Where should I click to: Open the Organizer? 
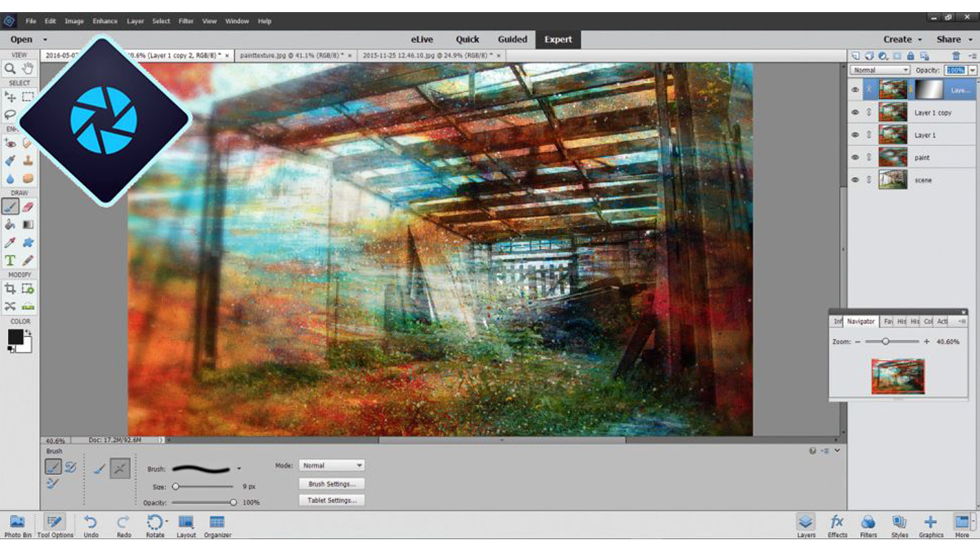click(x=217, y=525)
